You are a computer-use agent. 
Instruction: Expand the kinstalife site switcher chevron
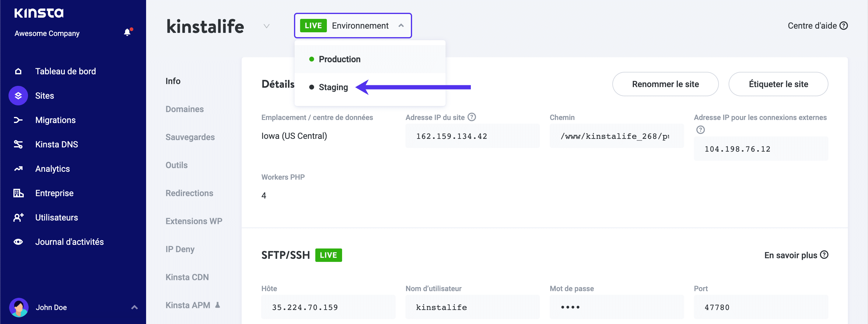click(x=266, y=26)
